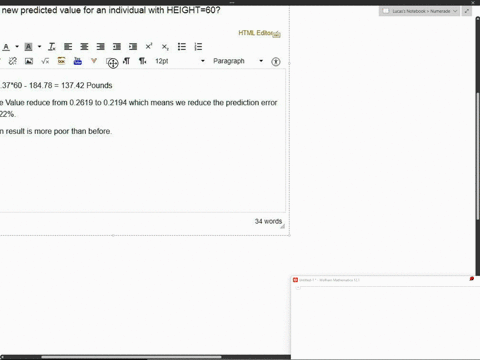Click the embed media toolbar icon
Viewport: 480px width, 360px height.
(61, 61)
